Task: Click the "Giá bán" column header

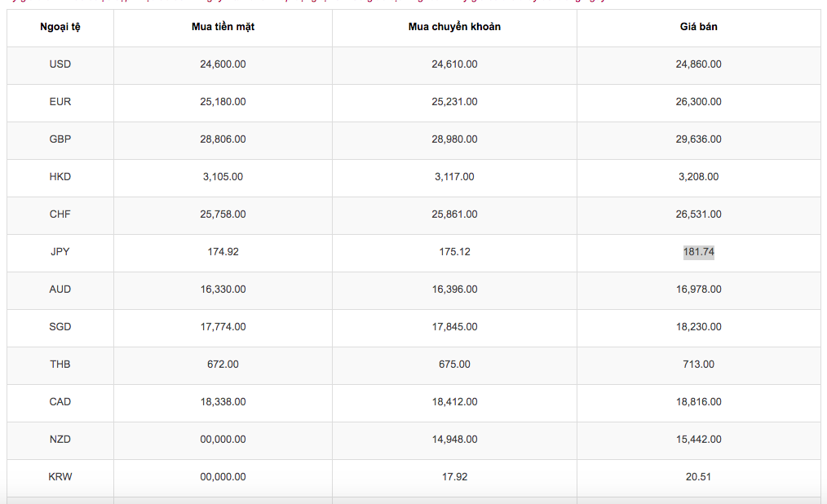Action: tap(698, 27)
